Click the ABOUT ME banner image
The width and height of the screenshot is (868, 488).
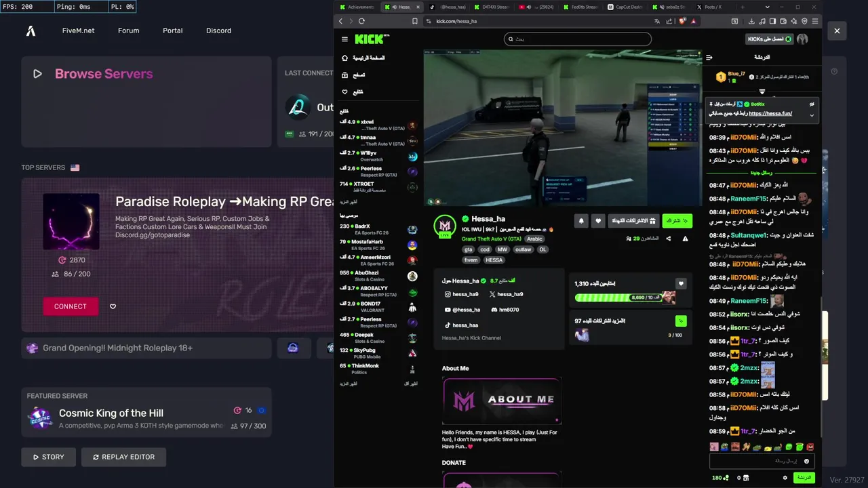click(502, 400)
